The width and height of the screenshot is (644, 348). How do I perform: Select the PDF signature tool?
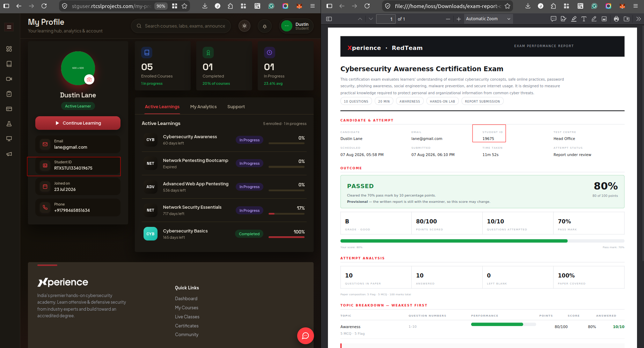pyautogui.click(x=564, y=19)
